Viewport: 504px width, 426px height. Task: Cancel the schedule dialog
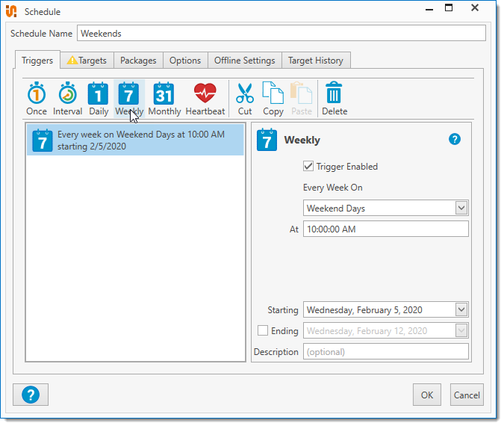click(x=467, y=395)
